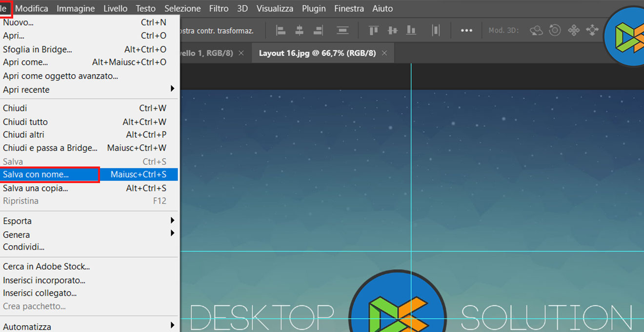Switch to the Layout 16.jpg tab
Viewport: 644px width, 332px height.
click(x=317, y=53)
